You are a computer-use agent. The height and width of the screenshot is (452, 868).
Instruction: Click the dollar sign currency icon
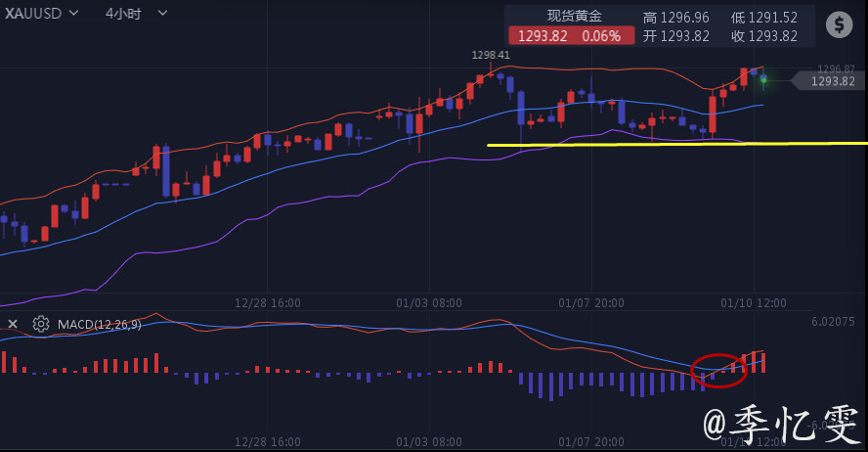click(839, 25)
